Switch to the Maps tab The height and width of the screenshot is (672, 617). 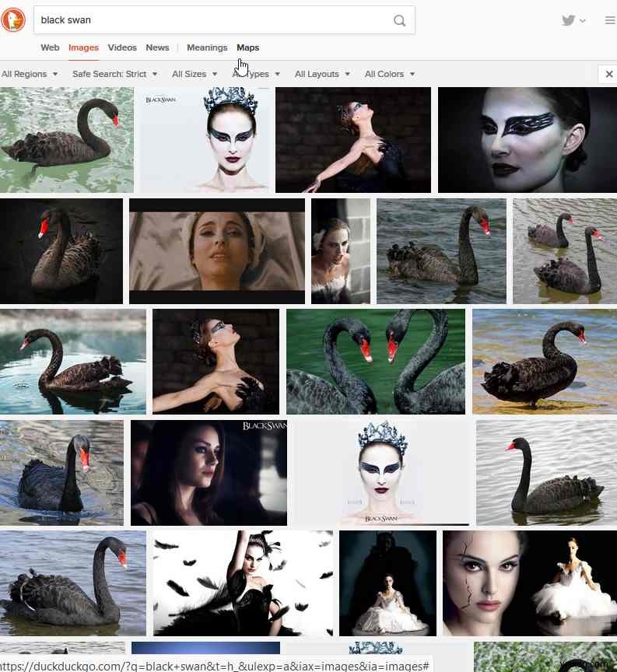coord(248,47)
